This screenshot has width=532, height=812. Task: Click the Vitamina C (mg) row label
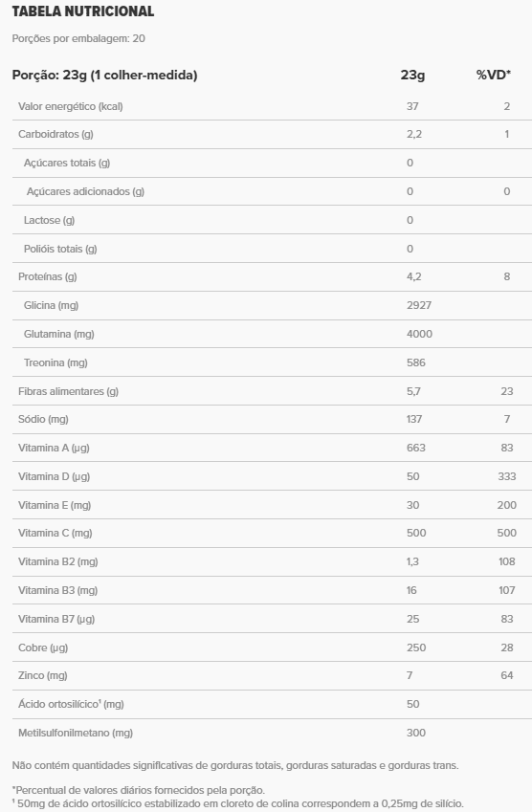pyautogui.click(x=55, y=533)
